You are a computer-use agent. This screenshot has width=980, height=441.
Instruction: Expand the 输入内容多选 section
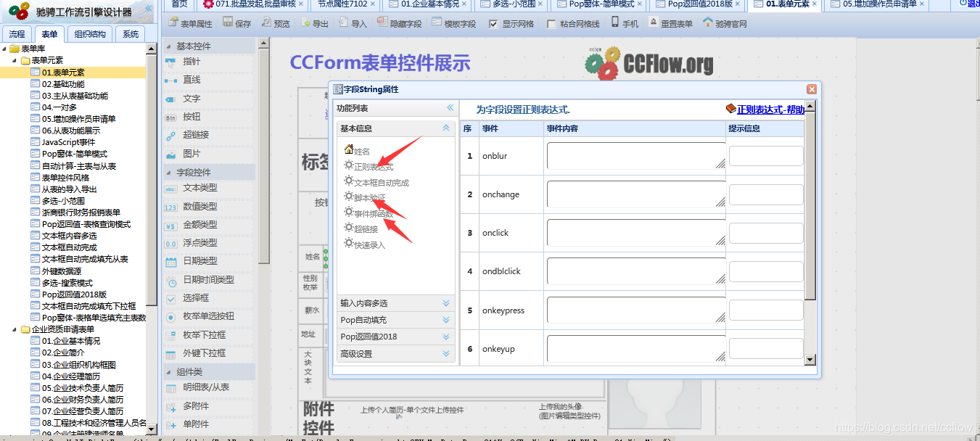point(397,303)
